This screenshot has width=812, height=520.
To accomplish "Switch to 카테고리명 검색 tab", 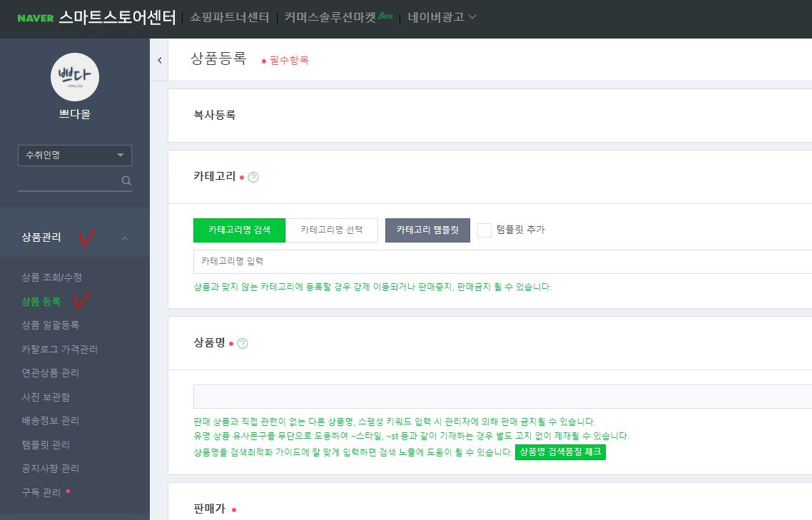I will point(239,230).
